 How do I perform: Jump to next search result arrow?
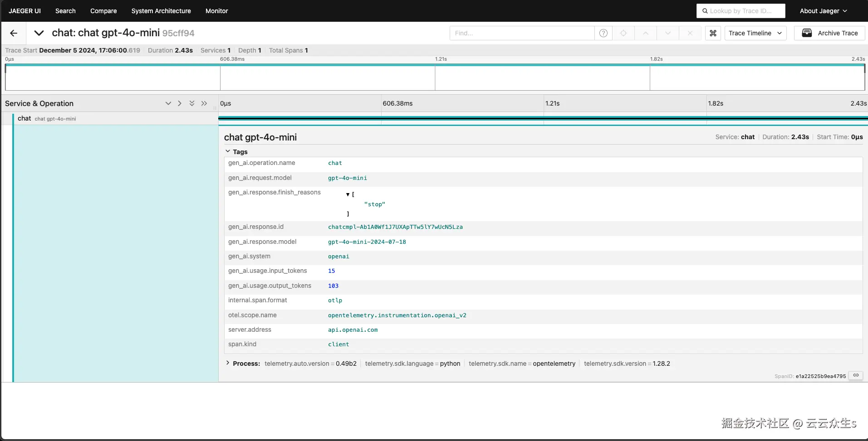[668, 33]
